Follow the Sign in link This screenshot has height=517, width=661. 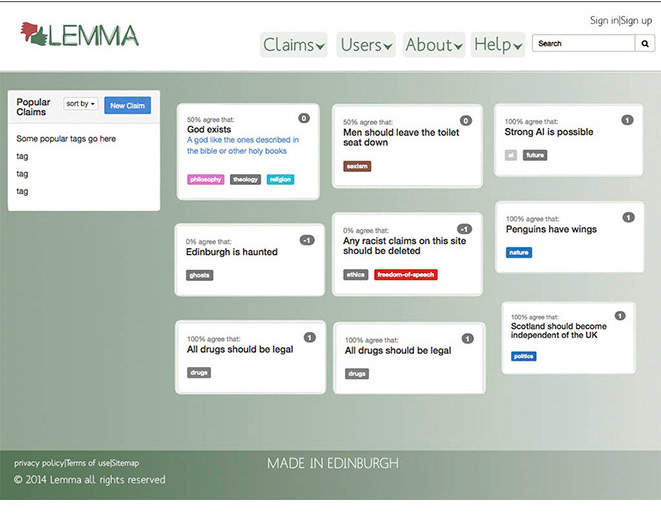coord(604,20)
